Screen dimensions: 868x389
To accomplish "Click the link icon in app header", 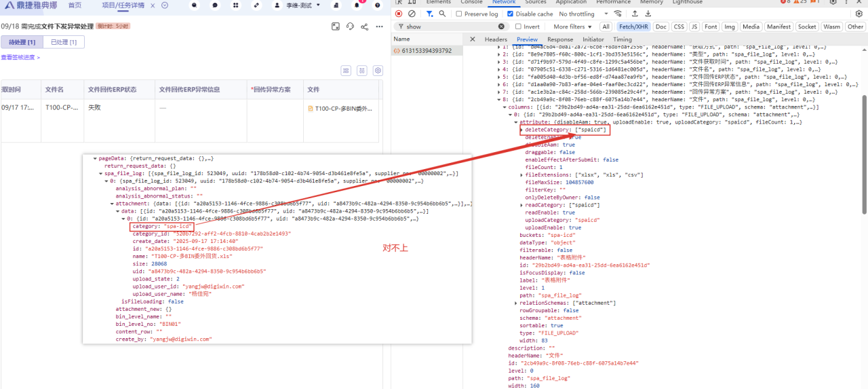I will (x=256, y=5).
